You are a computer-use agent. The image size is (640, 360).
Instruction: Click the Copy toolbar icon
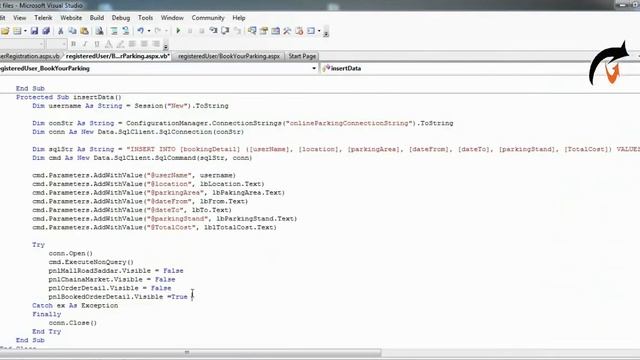coord(72,31)
